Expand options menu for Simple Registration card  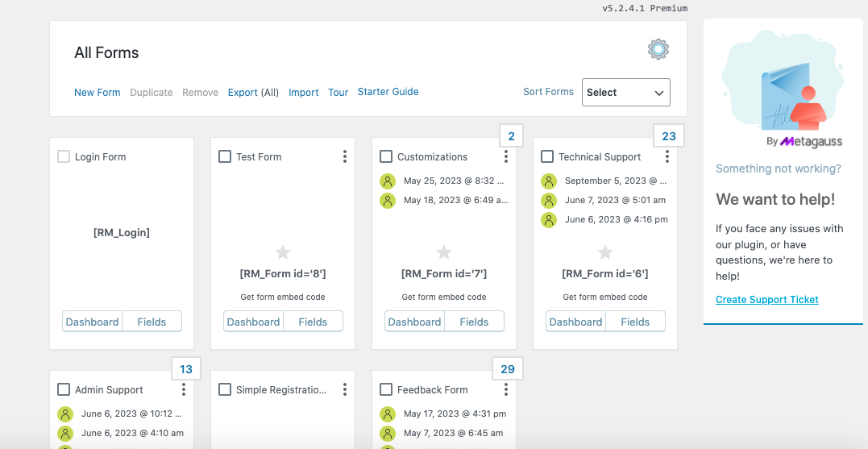point(345,389)
